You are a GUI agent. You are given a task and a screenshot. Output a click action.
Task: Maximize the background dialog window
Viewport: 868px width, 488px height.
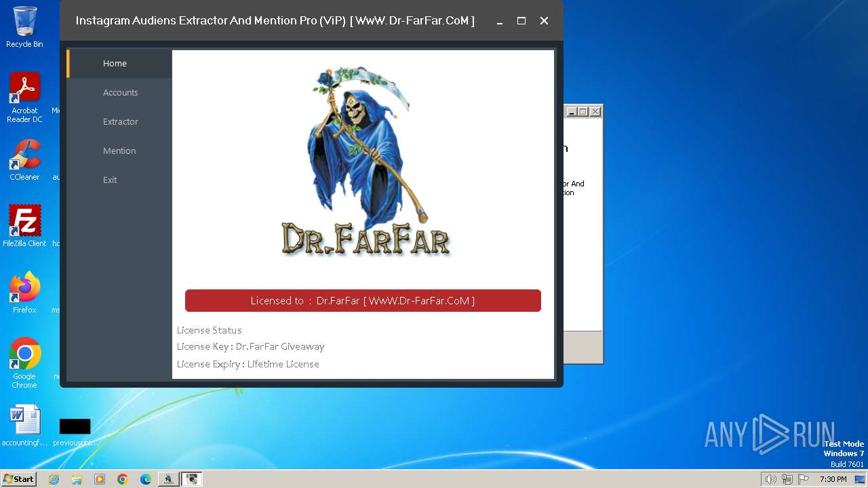[583, 112]
